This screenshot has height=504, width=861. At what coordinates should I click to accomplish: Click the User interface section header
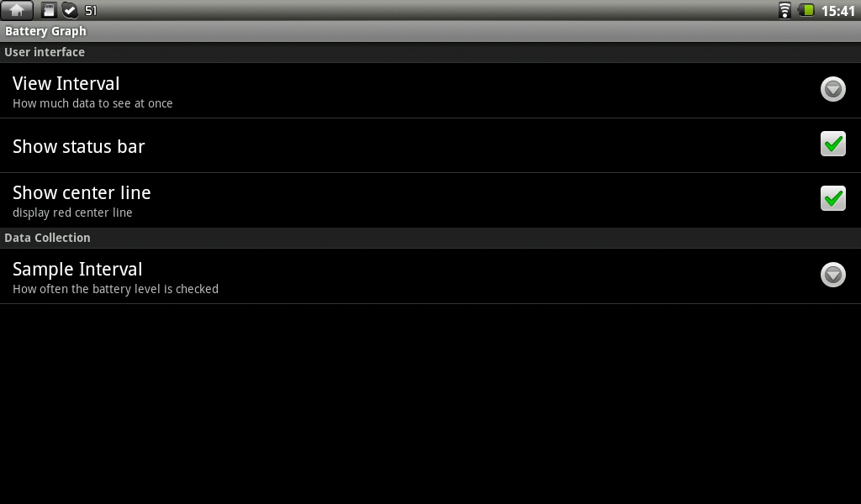430,52
